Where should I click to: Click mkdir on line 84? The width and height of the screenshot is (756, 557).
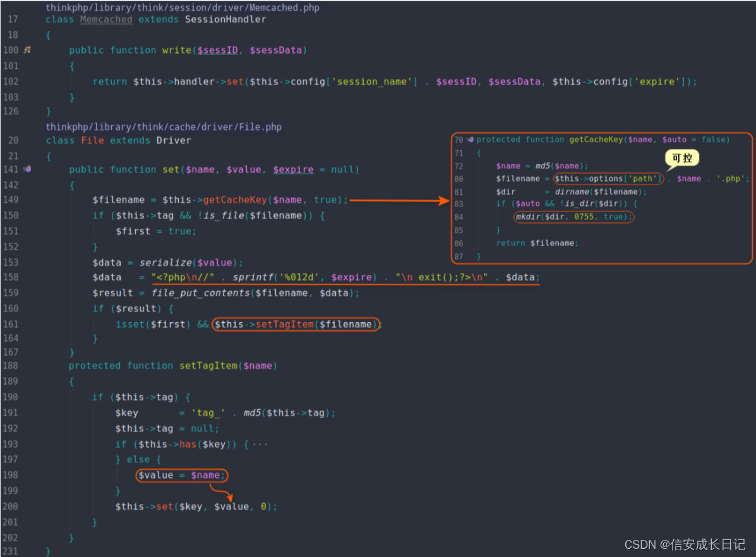[528, 217]
